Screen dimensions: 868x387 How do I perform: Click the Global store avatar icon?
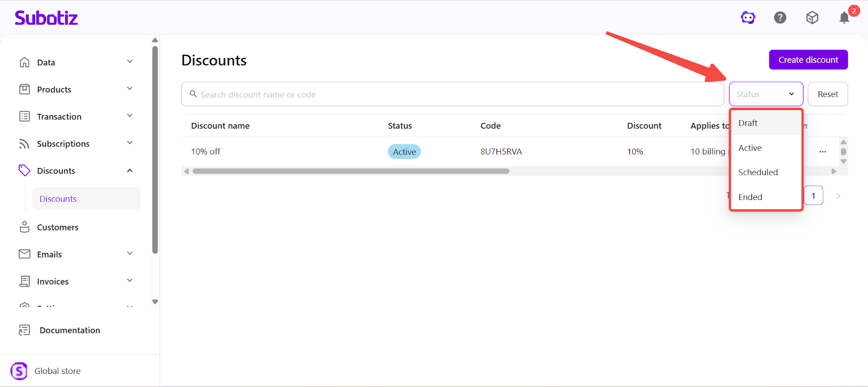19,371
